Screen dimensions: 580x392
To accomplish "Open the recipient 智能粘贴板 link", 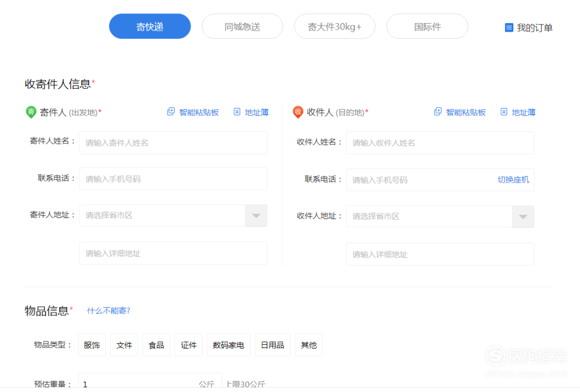I will coord(466,112).
